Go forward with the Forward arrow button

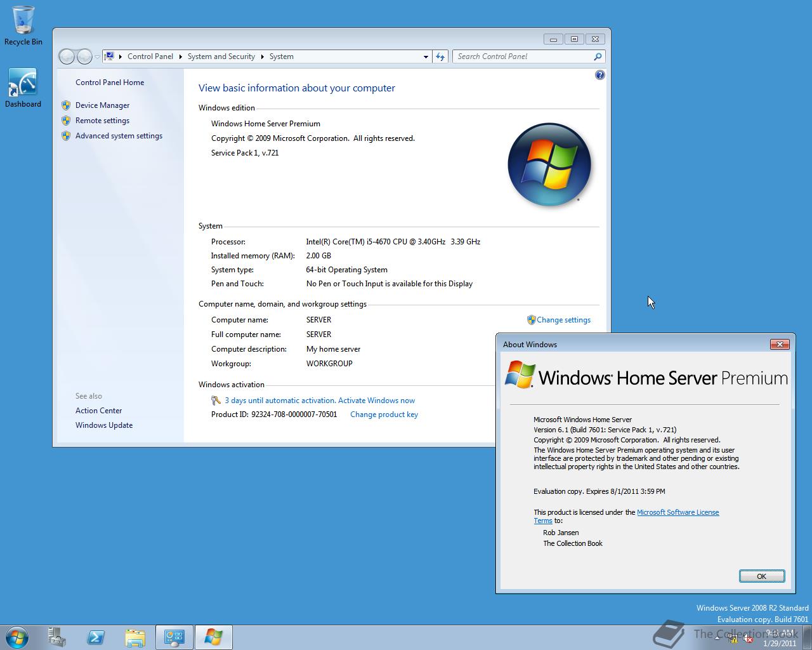pos(84,56)
